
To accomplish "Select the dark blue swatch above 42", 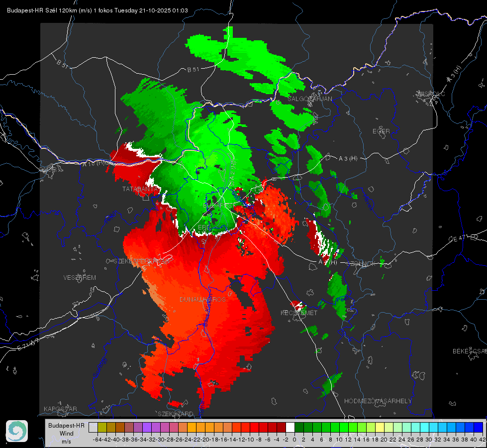I will [479, 427].
